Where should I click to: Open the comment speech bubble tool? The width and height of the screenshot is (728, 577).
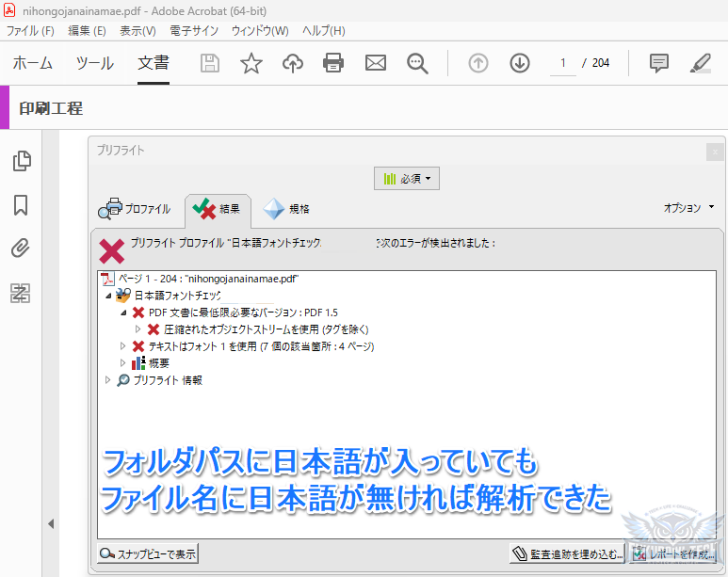pyautogui.click(x=659, y=63)
